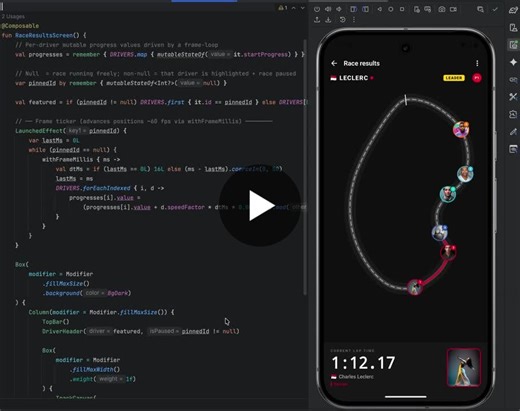Viewport: 520px width, 411px height.
Task: Click the upload arrow icon on second toolbar row
Action: click(317, 20)
